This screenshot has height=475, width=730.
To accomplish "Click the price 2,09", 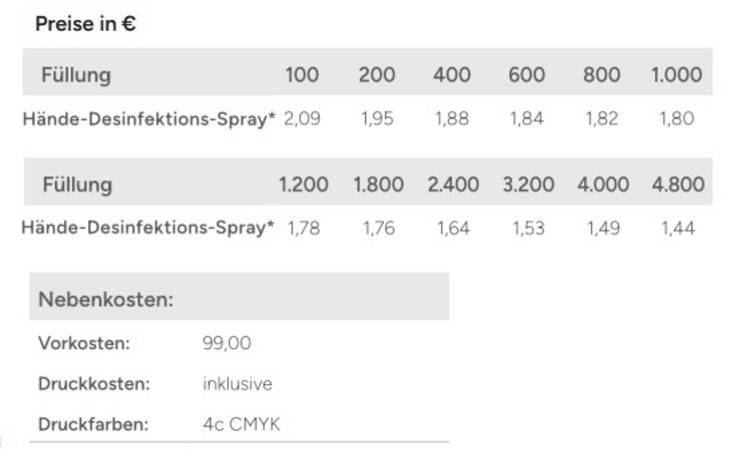I will [x=302, y=119].
